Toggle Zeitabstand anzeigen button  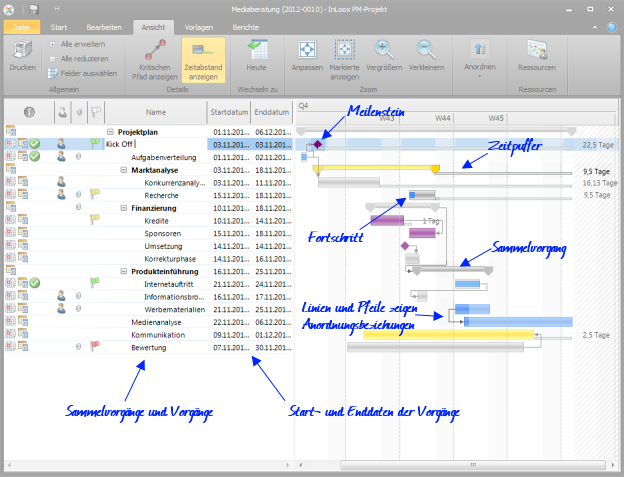click(203, 60)
